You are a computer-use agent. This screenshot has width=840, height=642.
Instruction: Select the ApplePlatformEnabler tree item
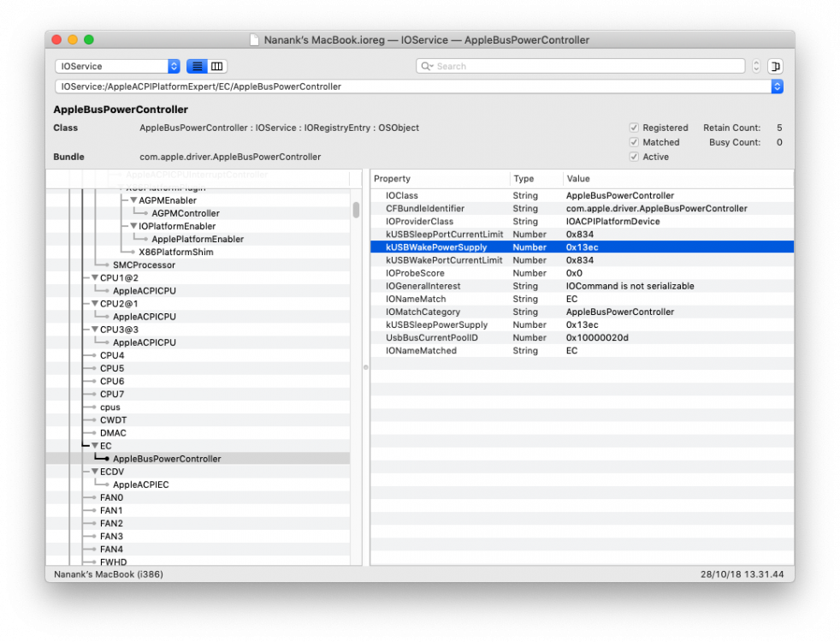pos(198,239)
